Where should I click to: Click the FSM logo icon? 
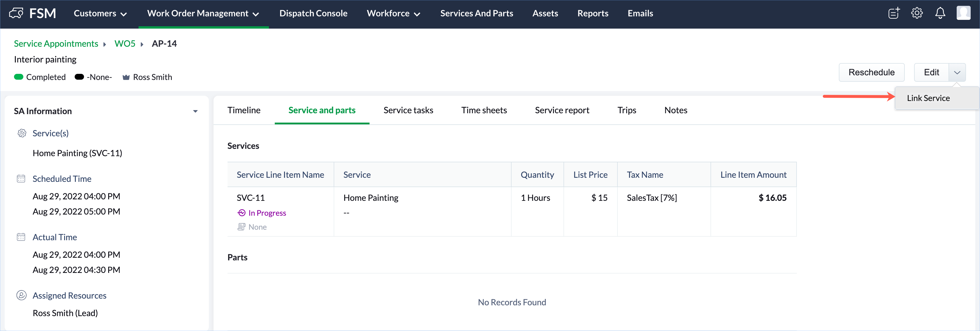tap(16, 13)
